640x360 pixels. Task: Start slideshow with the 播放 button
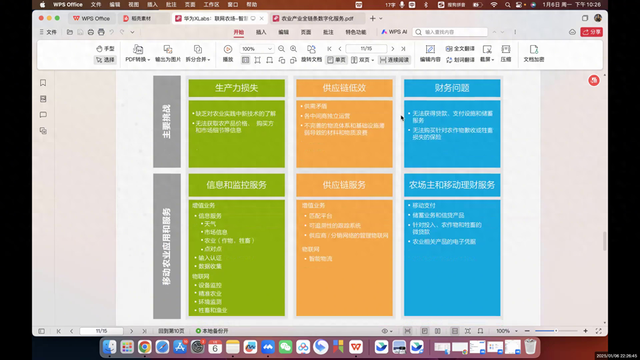point(228,53)
